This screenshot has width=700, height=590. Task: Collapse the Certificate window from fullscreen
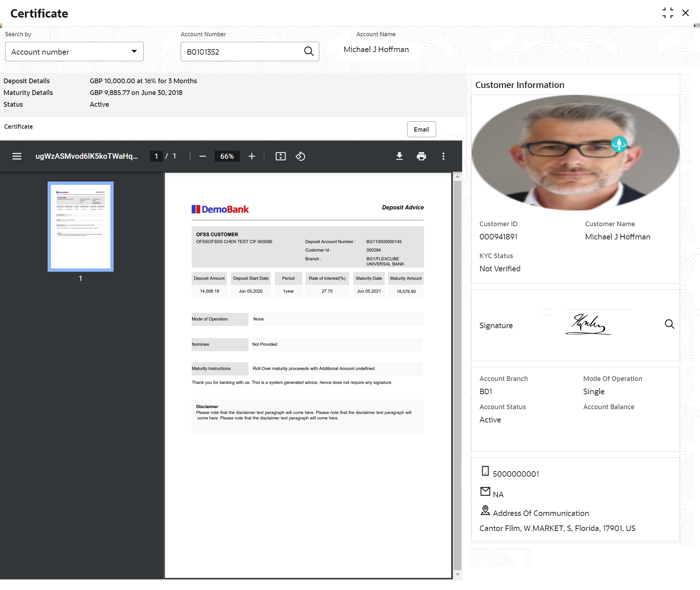point(668,13)
